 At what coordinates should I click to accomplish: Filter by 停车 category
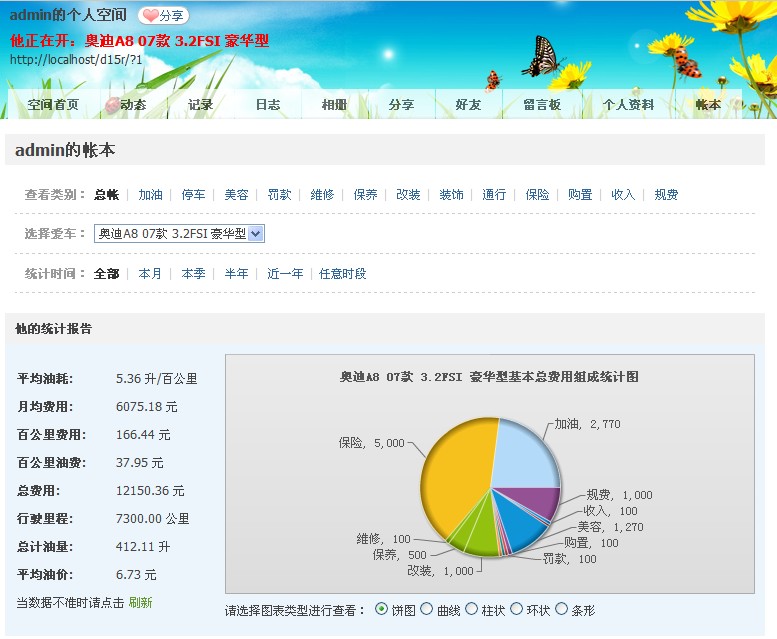[x=193, y=195]
